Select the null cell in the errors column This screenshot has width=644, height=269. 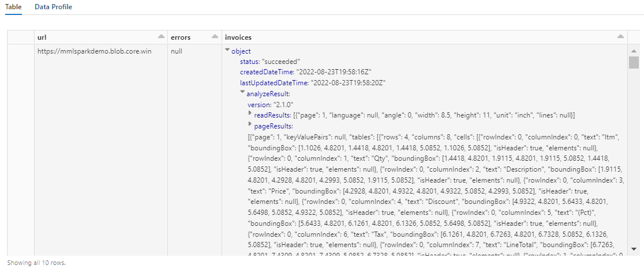177,51
